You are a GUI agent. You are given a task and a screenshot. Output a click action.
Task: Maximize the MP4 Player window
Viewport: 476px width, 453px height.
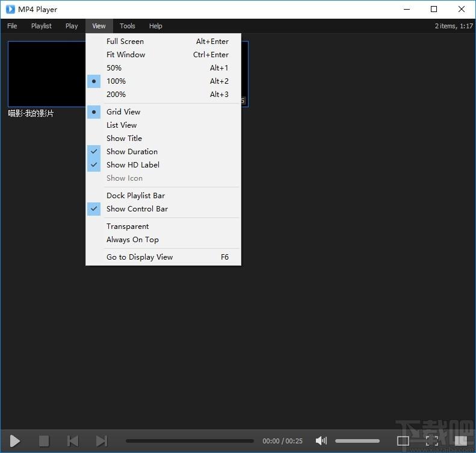(434, 9)
